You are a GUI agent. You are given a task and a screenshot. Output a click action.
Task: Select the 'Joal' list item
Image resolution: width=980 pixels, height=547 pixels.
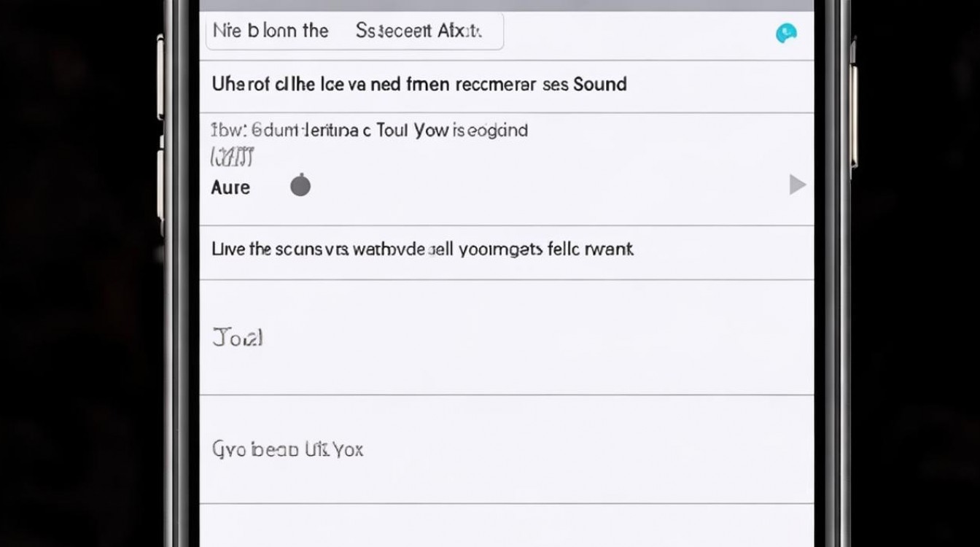[238, 338]
